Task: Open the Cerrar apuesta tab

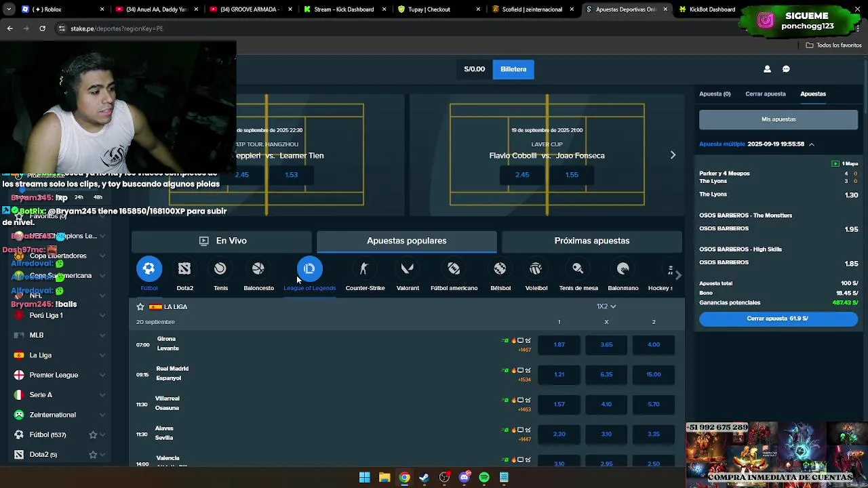Action: [766, 94]
